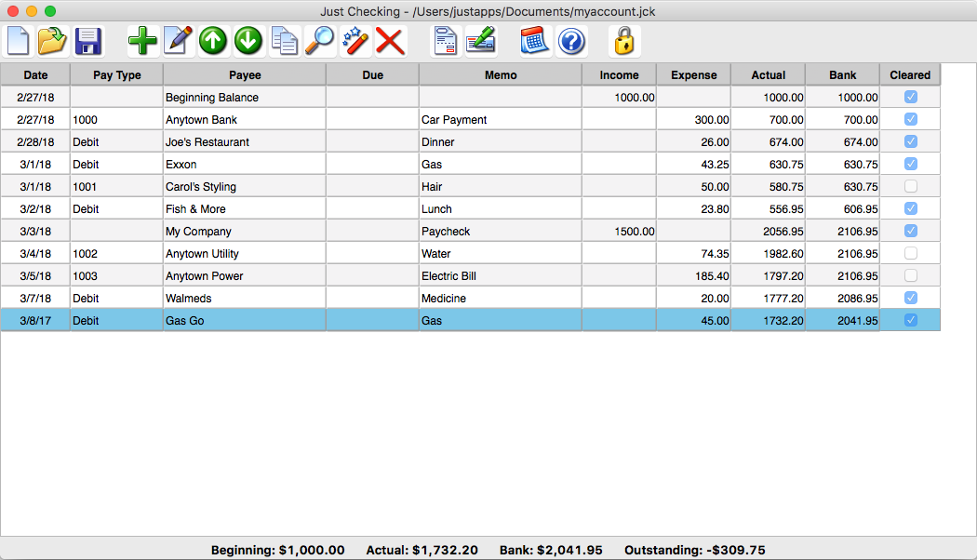Select the "Walmeds" payee cell

245,299
